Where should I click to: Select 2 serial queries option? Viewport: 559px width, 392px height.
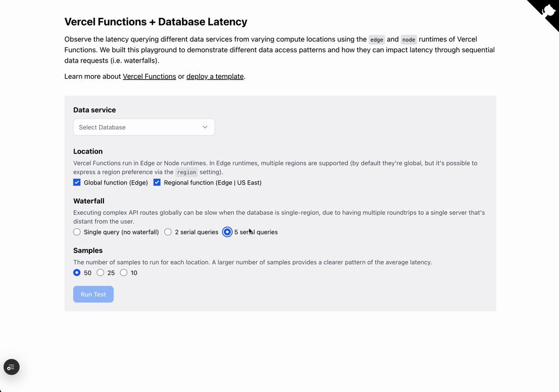[168, 232]
